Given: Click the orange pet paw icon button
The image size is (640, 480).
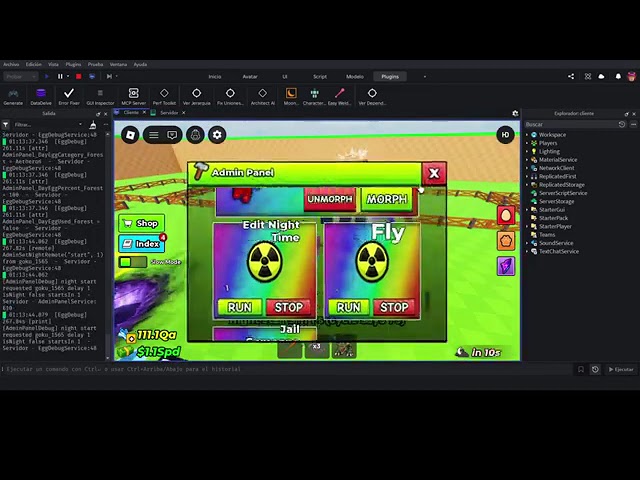Looking at the screenshot, I should 506,240.
